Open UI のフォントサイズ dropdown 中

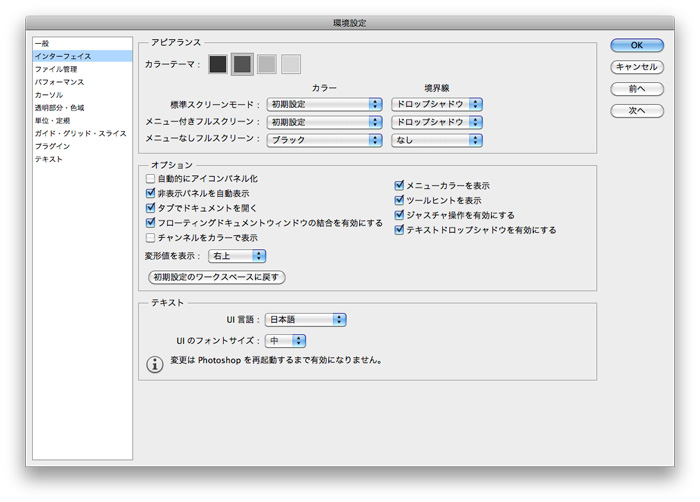coord(285,341)
